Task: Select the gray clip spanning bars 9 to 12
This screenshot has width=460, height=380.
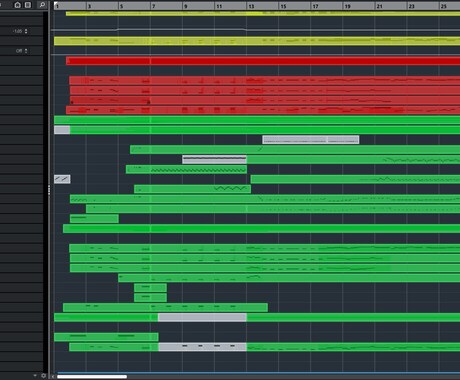Action: tap(214, 159)
